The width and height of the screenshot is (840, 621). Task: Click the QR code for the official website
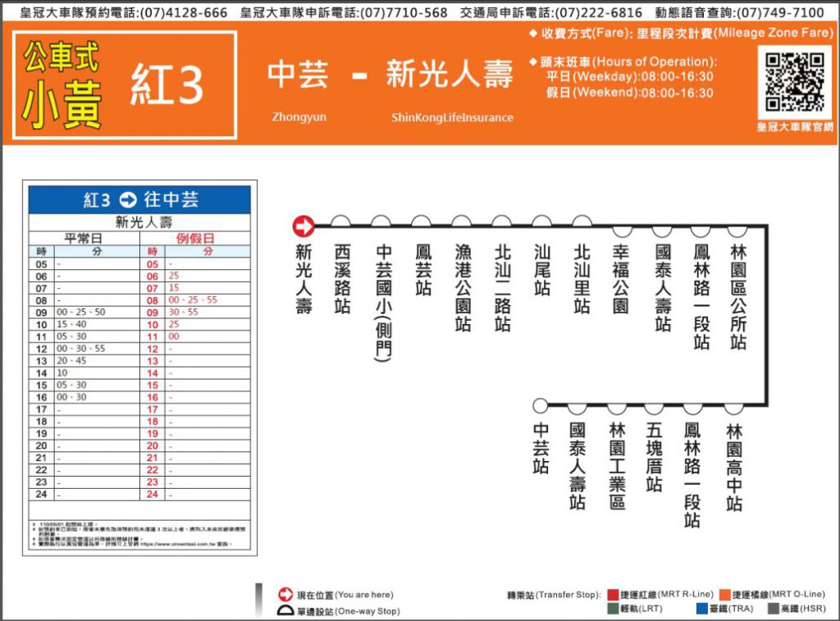click(794, 82)
